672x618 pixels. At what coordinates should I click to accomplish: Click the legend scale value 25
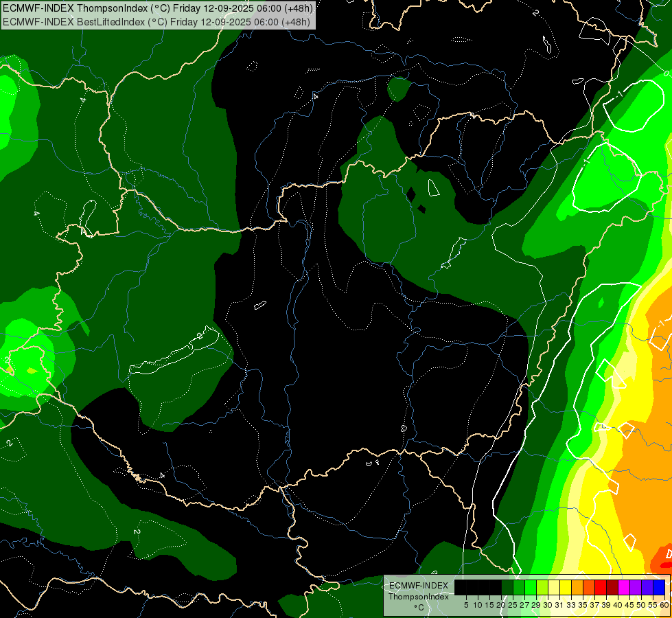[513, 605]
